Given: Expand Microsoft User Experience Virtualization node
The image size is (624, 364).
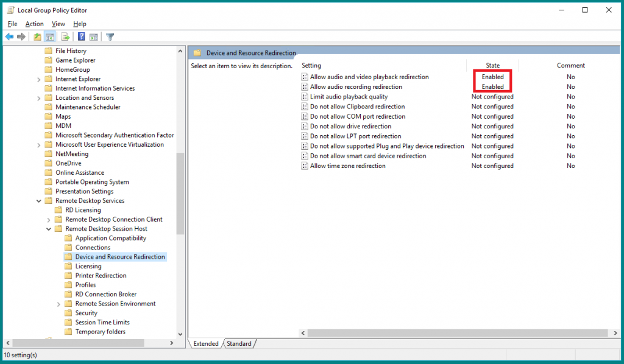Looking at the screenshot, I should point(38,145).
